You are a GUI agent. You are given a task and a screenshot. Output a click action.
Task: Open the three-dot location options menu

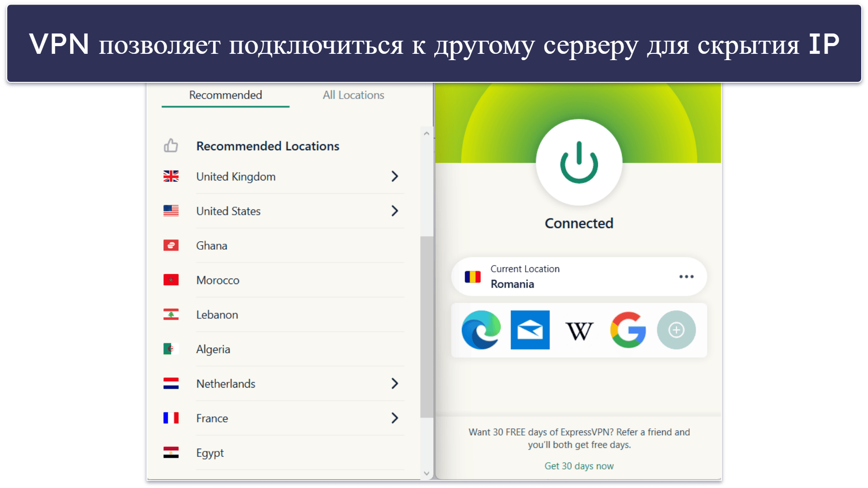686,276
